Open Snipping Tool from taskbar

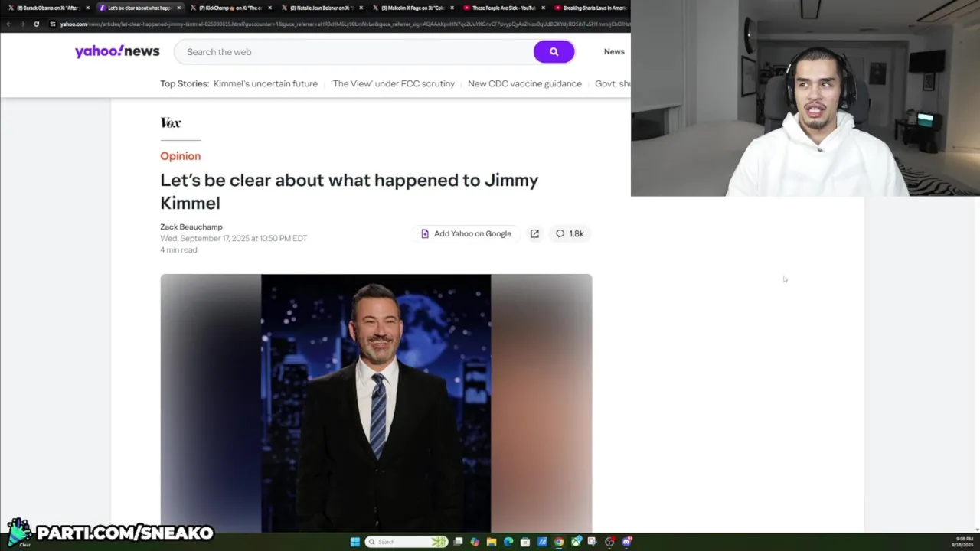coord(593,542)
